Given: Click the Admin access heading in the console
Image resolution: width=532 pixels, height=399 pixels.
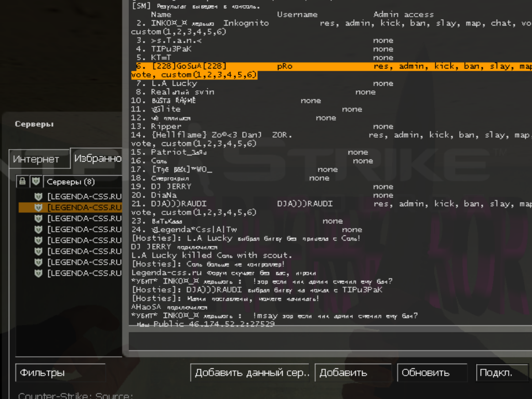Looking at the screenshot, I should tap(403, 15).
